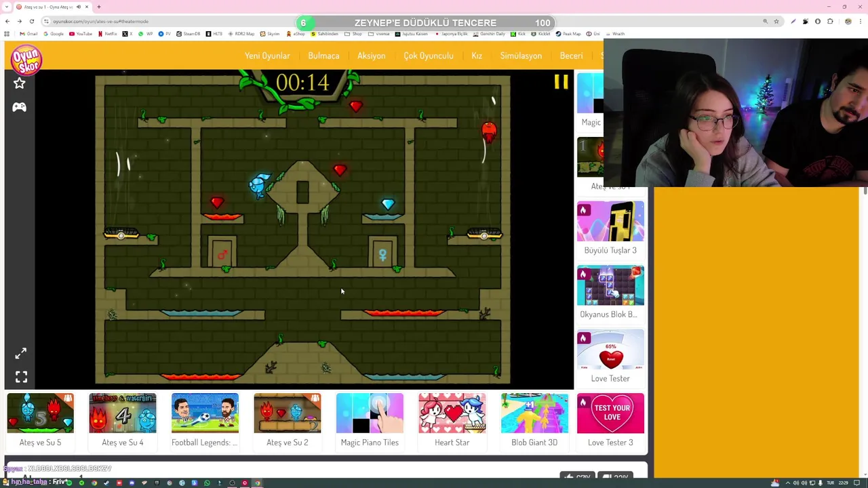Click the TUR language indicator in taskbar

(x=831, y=483)
